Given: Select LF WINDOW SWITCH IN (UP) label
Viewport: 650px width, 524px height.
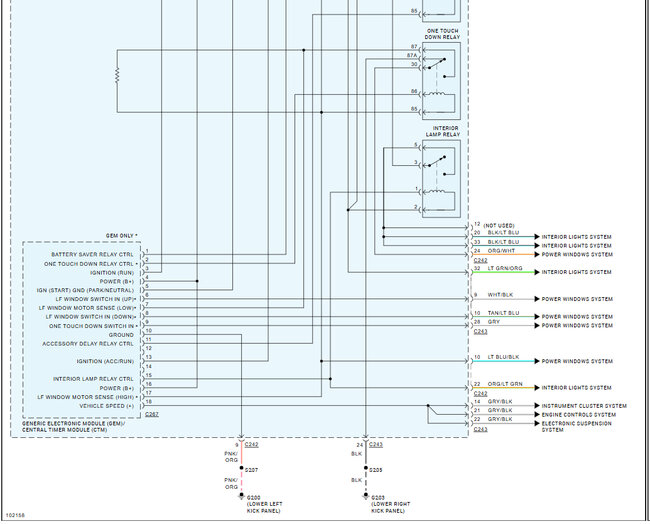Looking at the screenshot, I should click(96, 299).
